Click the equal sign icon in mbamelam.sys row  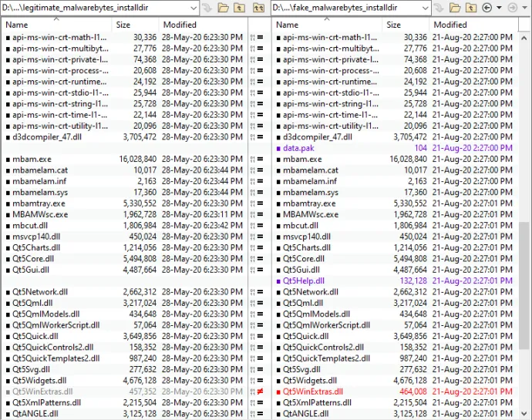coord(260,193)
